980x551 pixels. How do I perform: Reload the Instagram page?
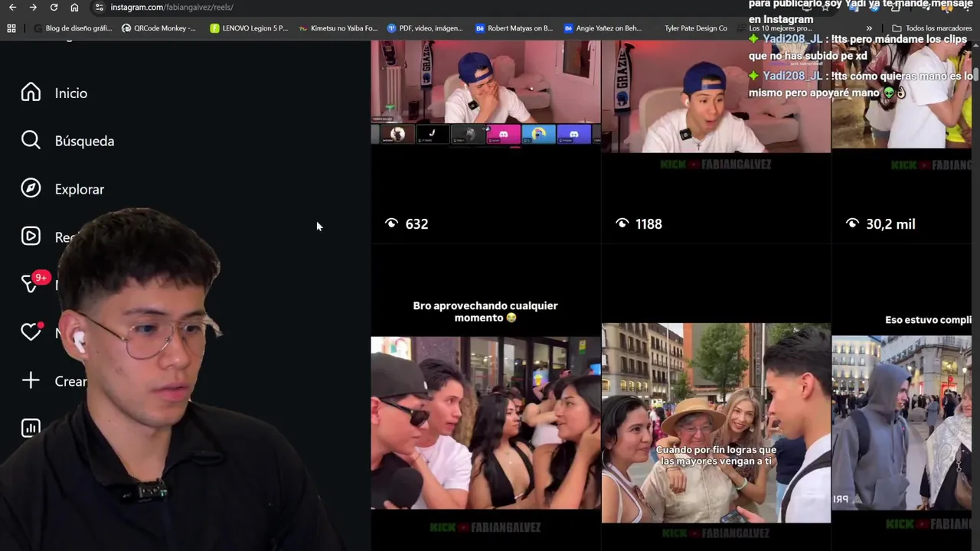54,7
